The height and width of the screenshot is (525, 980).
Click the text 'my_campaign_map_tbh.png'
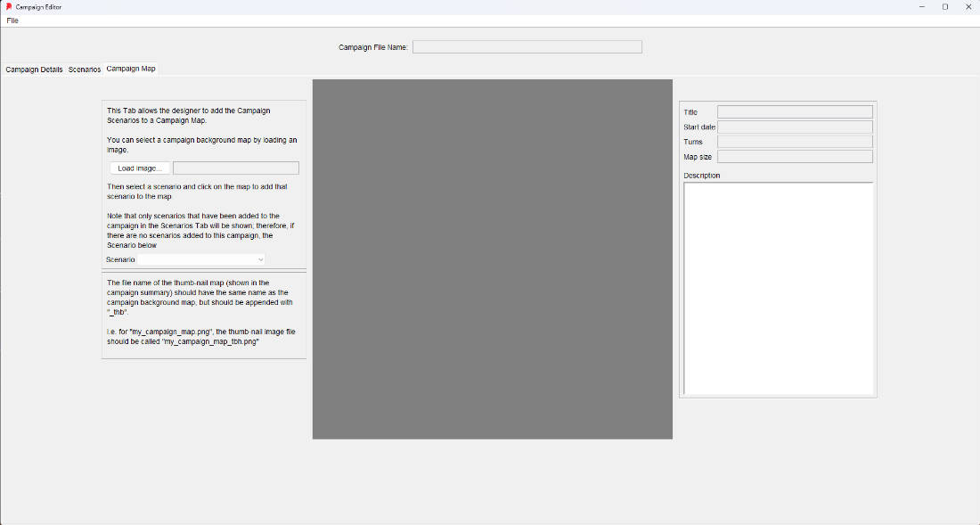coord(211,342)
